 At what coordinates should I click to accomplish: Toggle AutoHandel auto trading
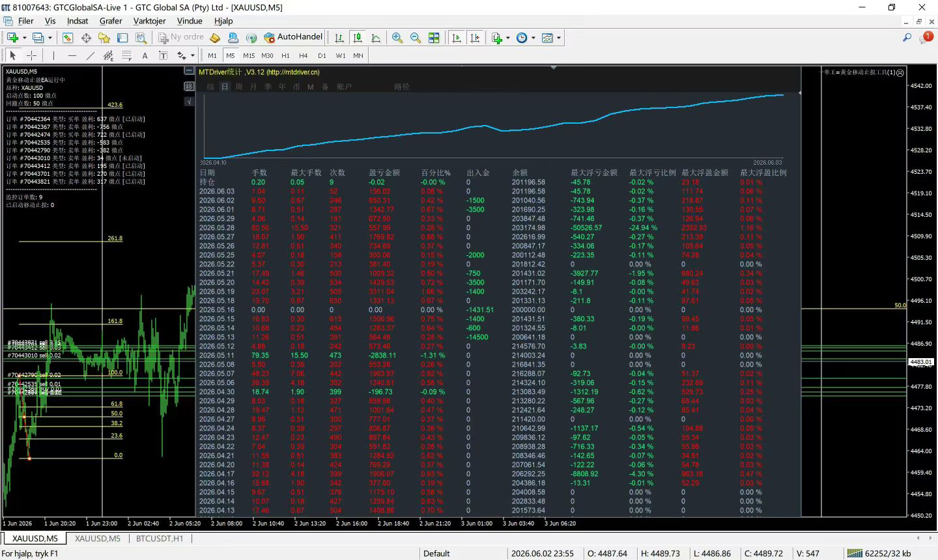tap(292, 38)
